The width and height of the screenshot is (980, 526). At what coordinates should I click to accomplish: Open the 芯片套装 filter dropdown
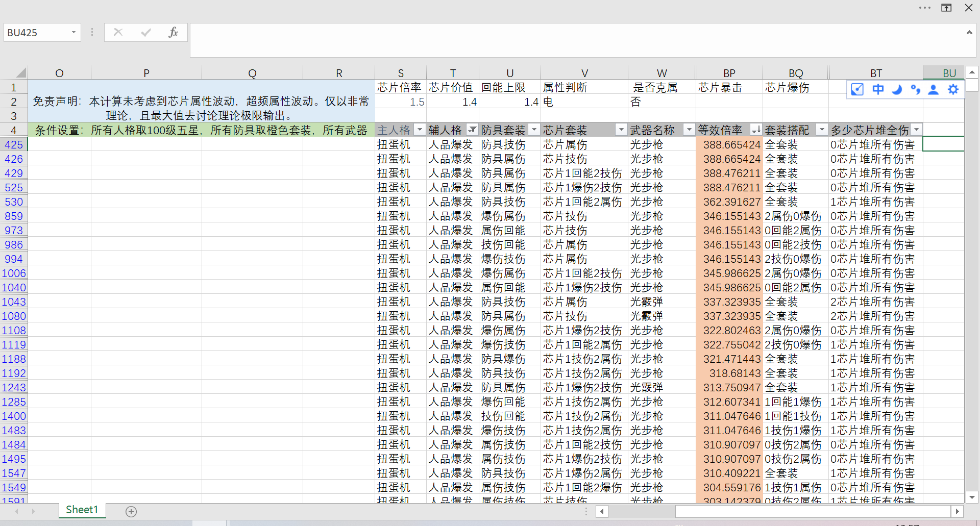click(621, 130)
